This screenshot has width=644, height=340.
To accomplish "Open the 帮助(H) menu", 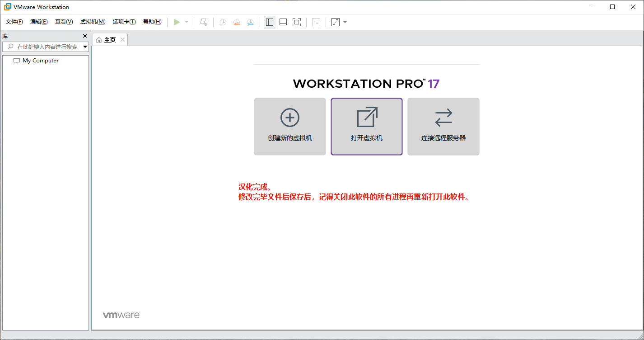I will click(152, 22).
